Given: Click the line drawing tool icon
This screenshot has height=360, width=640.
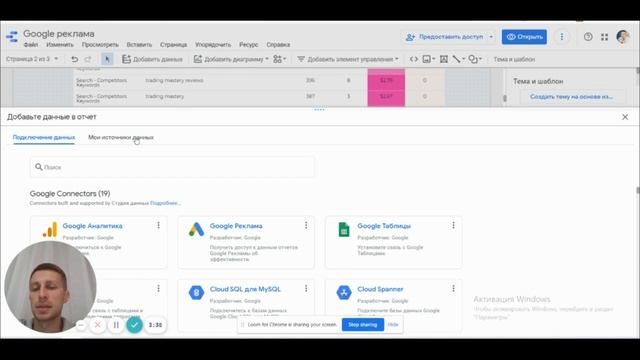Looking at the screenshot, I should click(456, 59).
